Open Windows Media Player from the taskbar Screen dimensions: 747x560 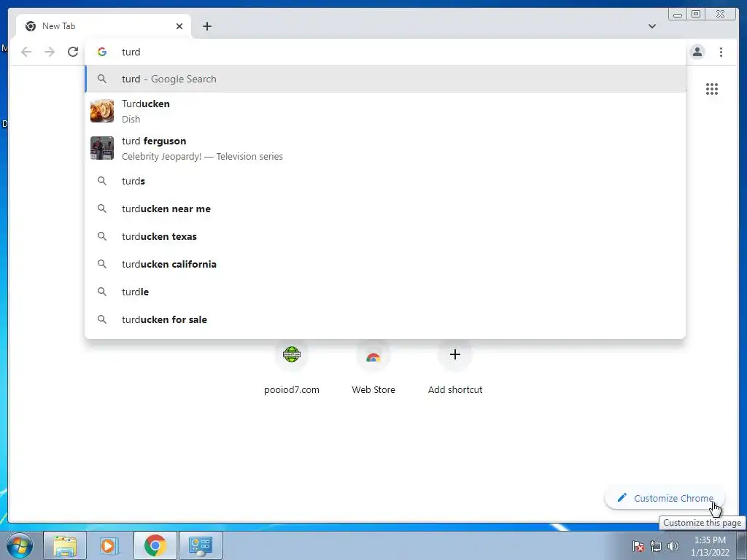[109, 545]
